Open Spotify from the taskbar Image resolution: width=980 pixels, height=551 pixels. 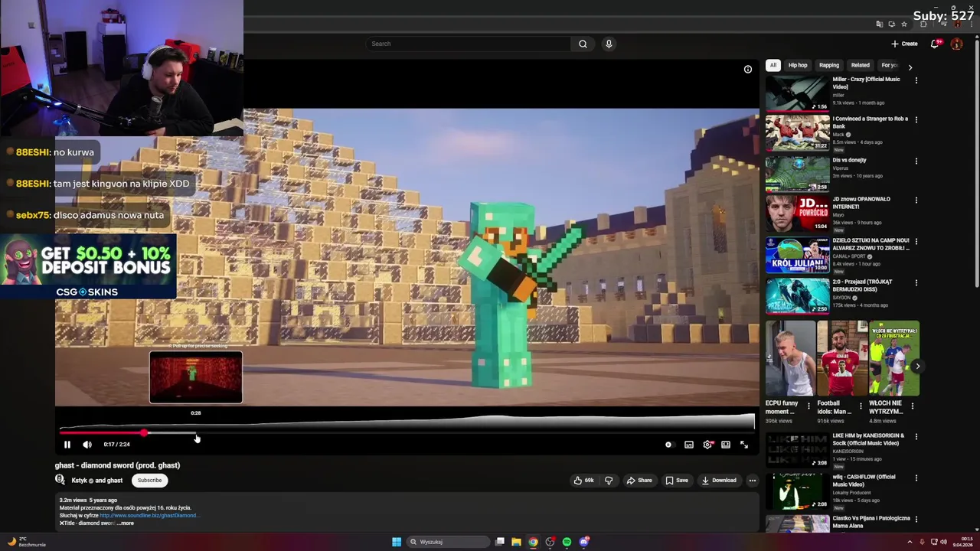pos(567,542)
